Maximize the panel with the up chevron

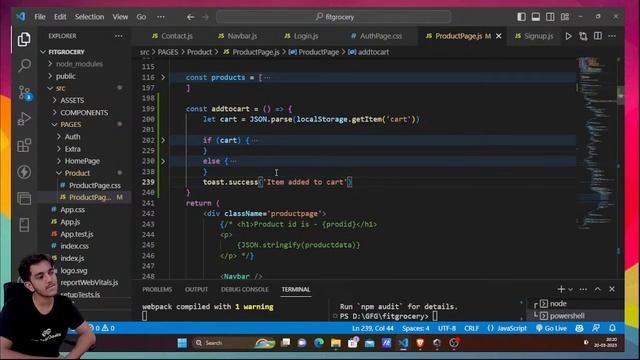[598, 289]
